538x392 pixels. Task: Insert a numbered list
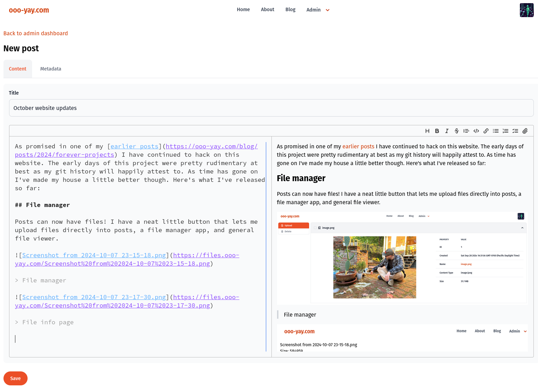pyautogui.click(x=505, y=131)
